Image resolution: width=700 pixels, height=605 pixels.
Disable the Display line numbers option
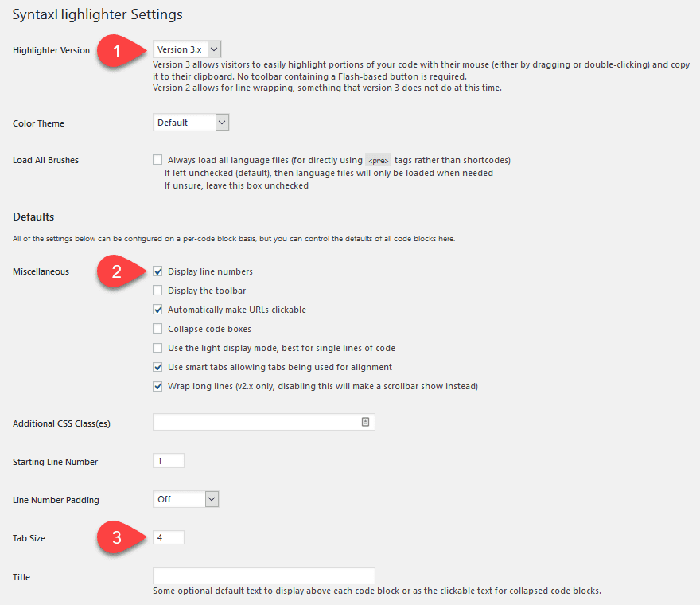point(157,271)
